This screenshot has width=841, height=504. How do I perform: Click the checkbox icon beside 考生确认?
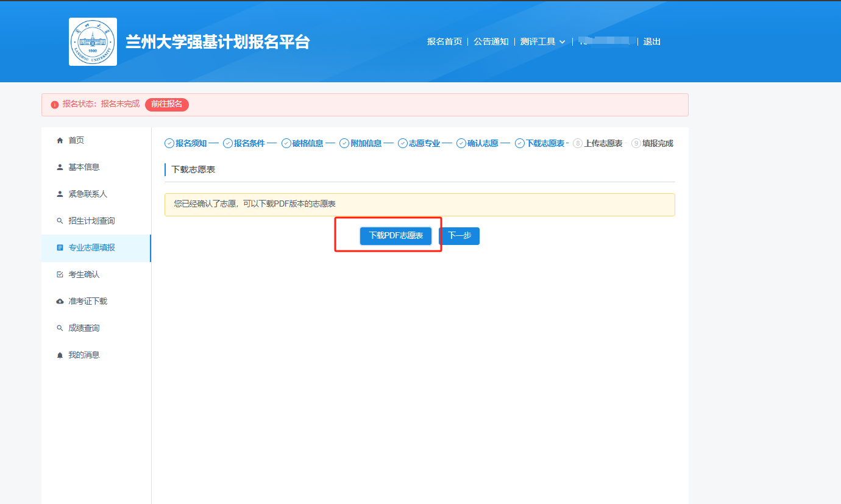coord(60,275)
